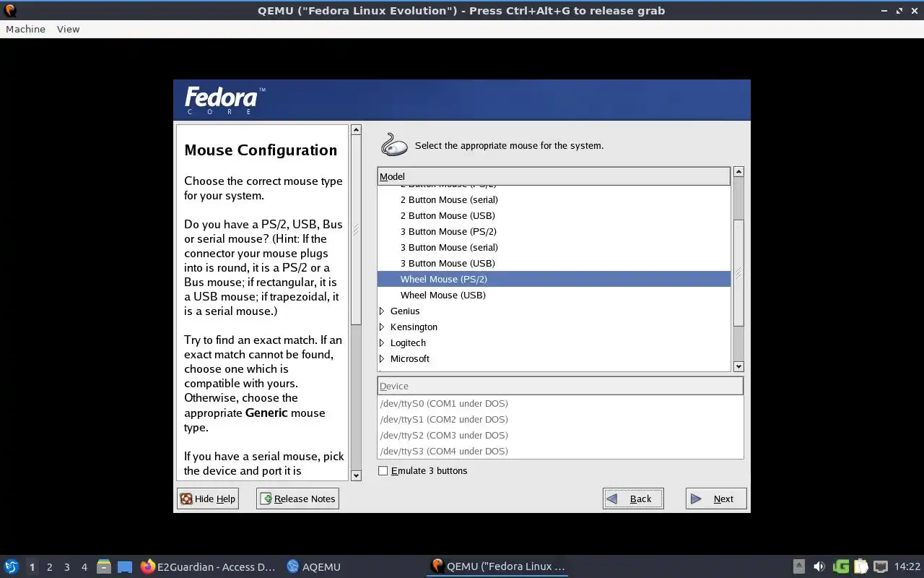The width and height of the screenshot is (924, 578).
Task: Click the Back button
Action: (633, 499)
